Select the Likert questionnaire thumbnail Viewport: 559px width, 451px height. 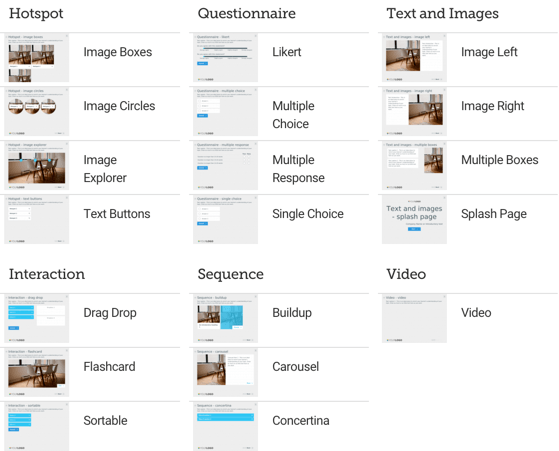[225, 58]
